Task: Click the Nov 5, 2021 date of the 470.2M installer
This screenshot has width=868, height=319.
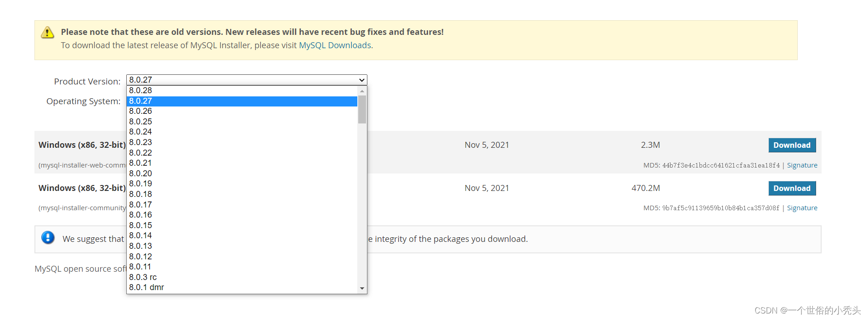Action: [x=487, y=188]
